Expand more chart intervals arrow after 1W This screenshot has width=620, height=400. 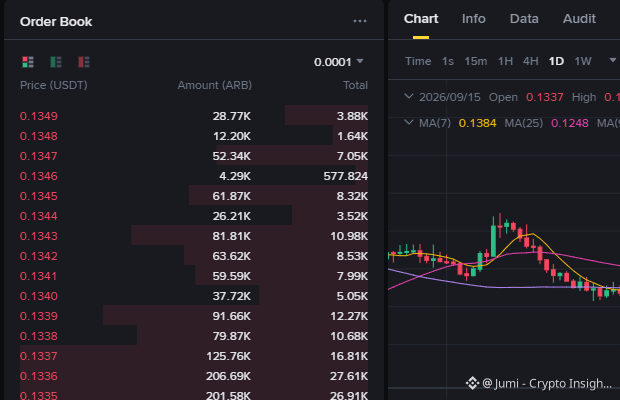pos(612,60)
